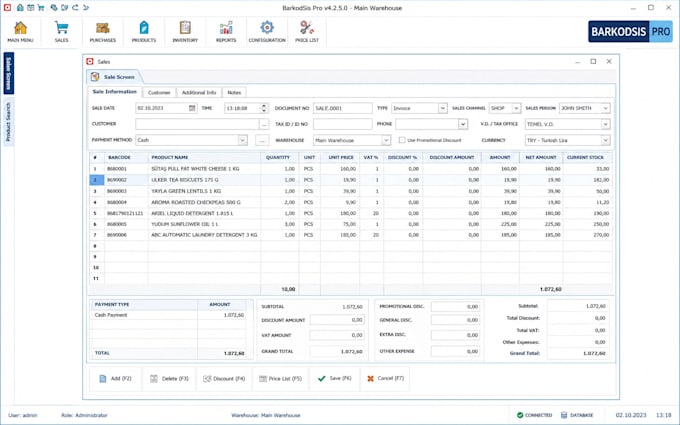This screenshot has width=680, height=425.
Task: Switch to the Additional Info tab
Action: point(199,92)
